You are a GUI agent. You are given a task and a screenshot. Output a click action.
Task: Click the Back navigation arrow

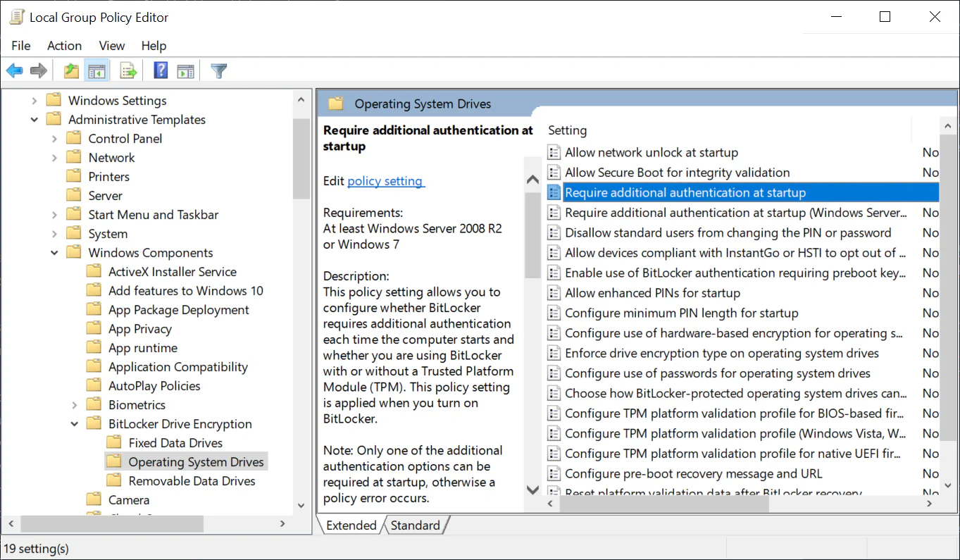[14, 70]
